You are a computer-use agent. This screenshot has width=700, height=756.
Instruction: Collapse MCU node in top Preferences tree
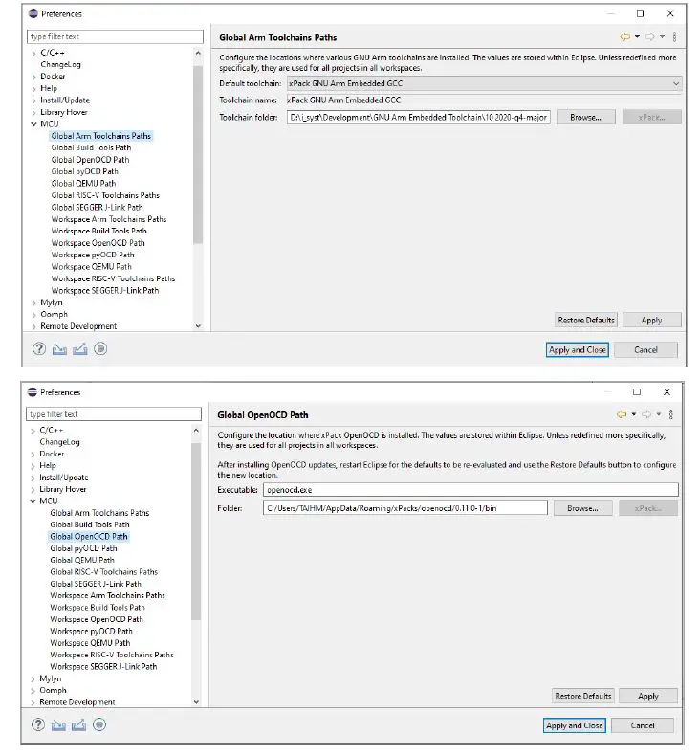[33, 124]
